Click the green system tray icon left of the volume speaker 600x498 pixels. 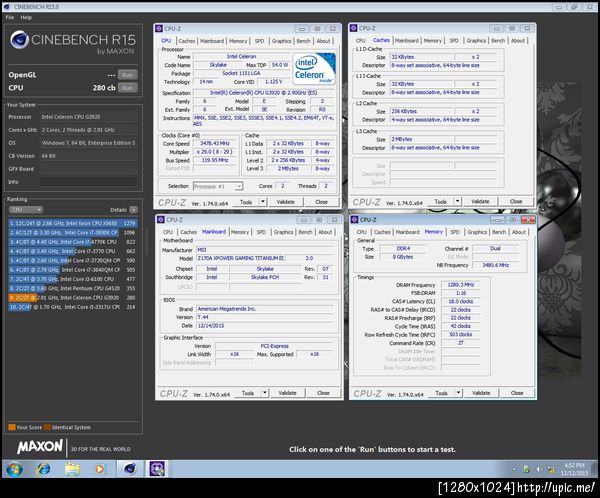[x=527, y=469]
